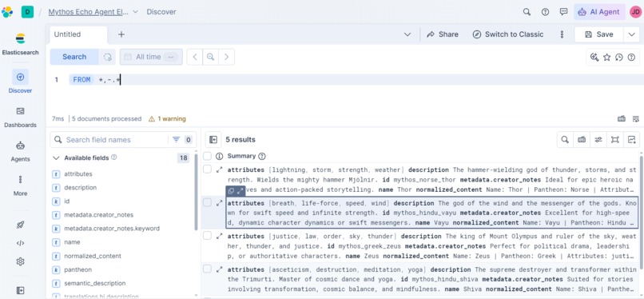Check the Vayu result row checkbox
Screen dimensions: 644x299
(208, 202)
